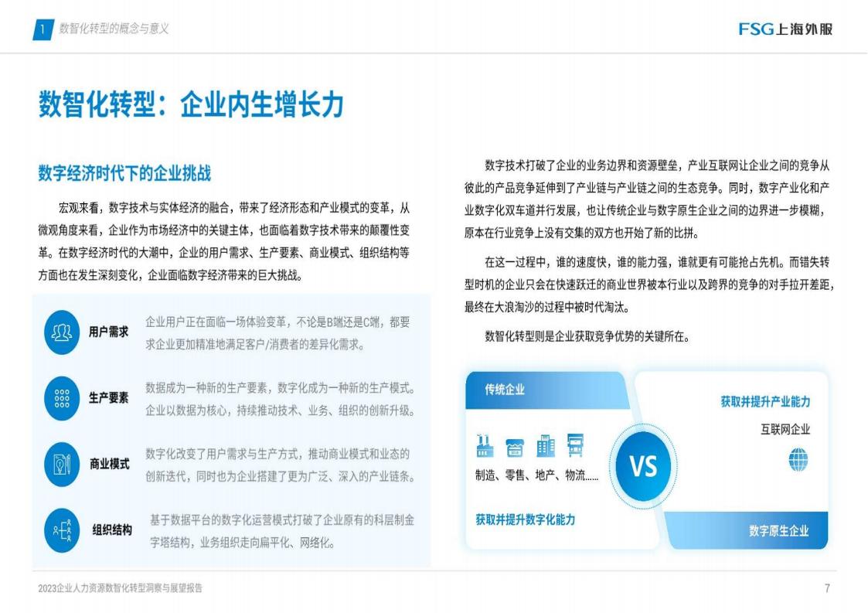Click the page number 7
The height and width of the screenshot is (613, 868).
(x=827, y=588)
